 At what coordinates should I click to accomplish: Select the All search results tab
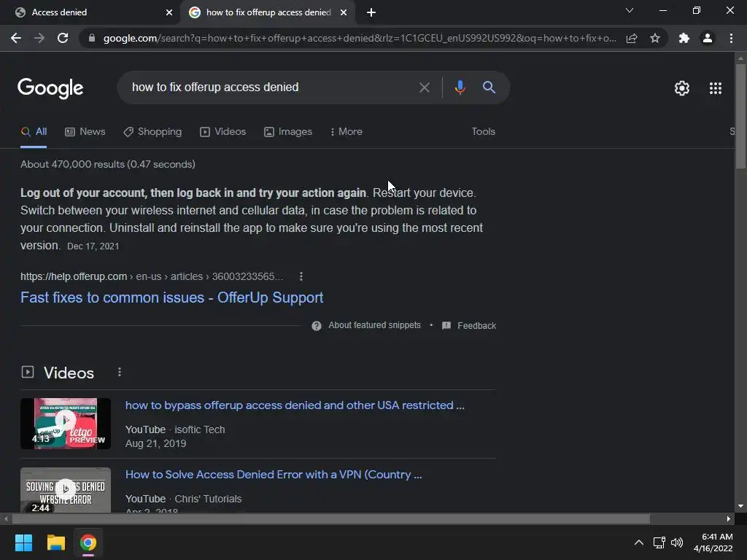34,132
